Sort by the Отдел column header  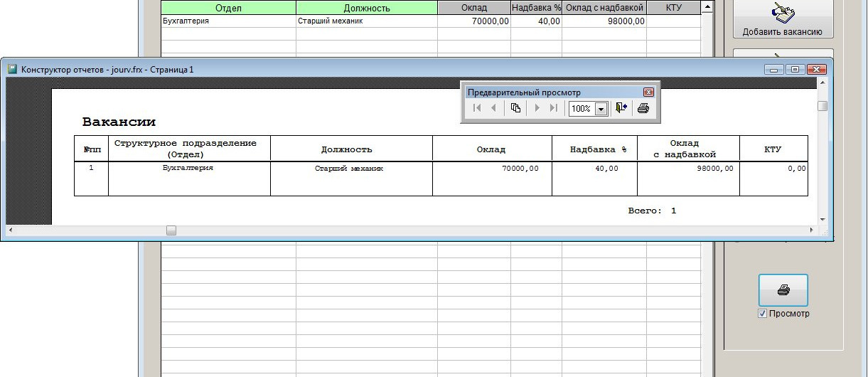tap(227, 8)
